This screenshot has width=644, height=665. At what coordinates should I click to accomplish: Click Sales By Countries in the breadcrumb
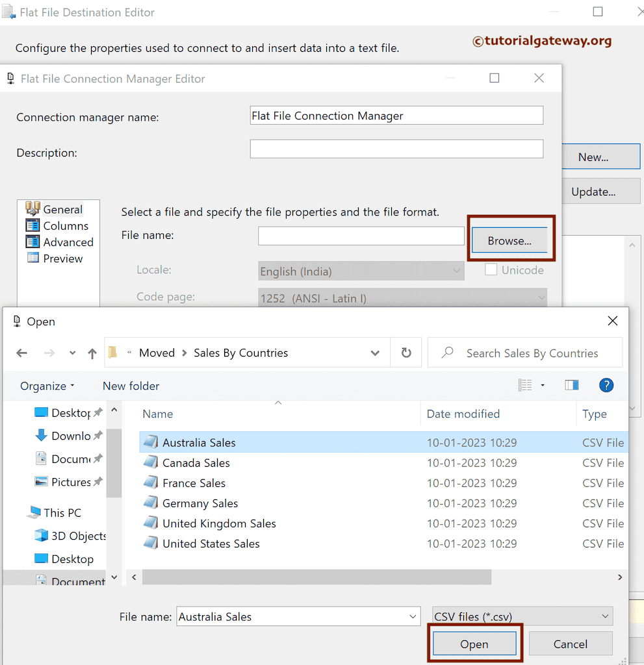(x=240, y=353)
